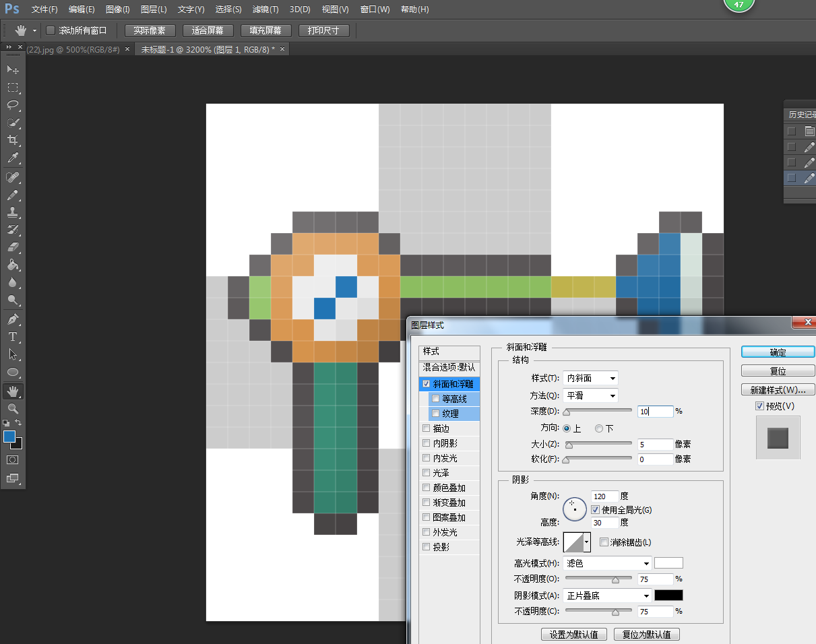Select the Horizontal Type tool

[13, 336]
